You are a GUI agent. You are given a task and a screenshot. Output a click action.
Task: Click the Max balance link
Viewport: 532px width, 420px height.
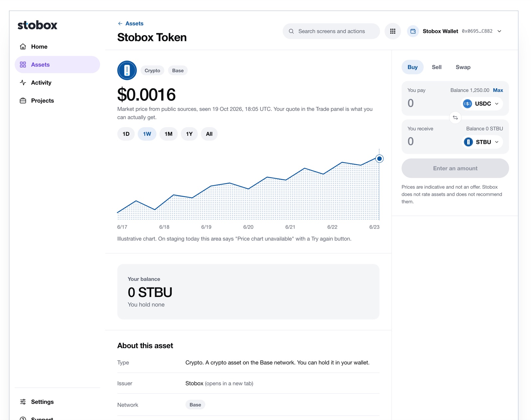pyautogui.click(x=498, y=90)
